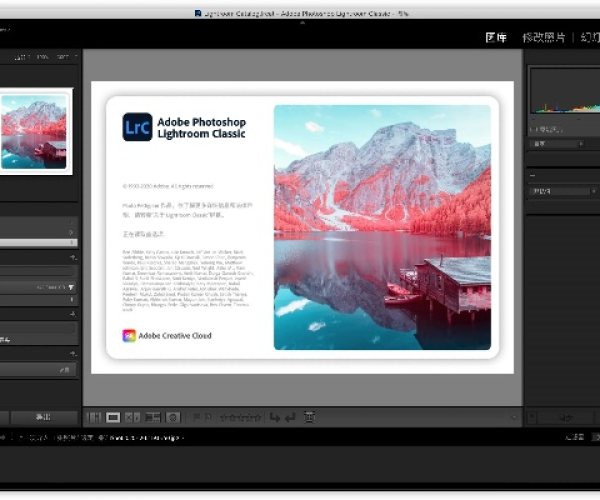Screen dimensions: 600x500
Task: Collapse the top module panel with the arrow
Action: [x=302, y=23]
